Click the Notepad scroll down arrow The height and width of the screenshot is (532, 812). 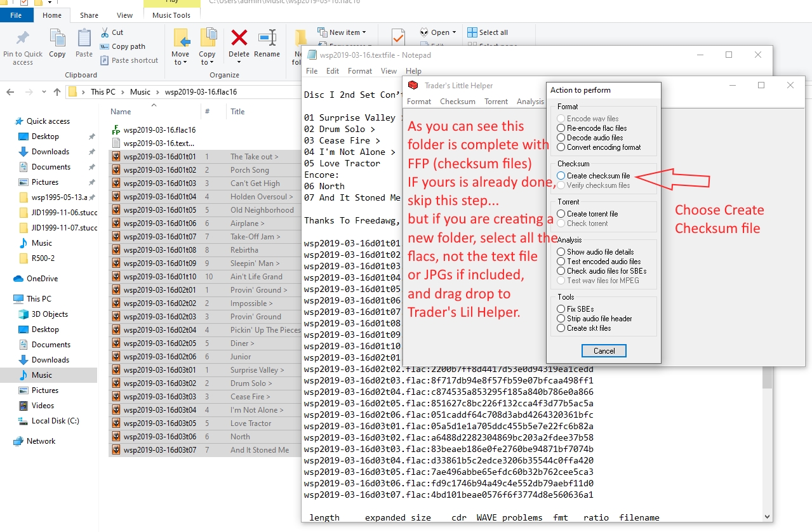tap(767, 517)
